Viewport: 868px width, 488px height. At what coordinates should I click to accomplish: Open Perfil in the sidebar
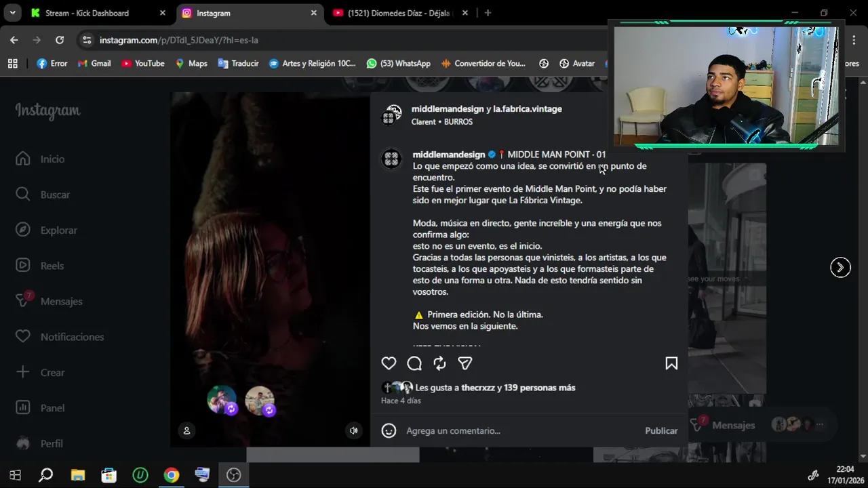[x=39, y=443]
